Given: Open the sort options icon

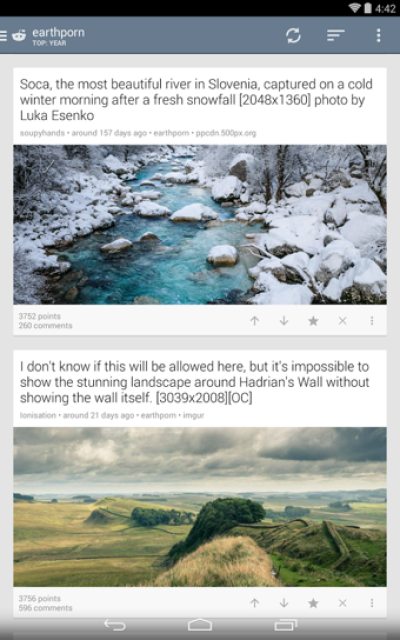Looking at the screenshot, I should tap(336, 36).
